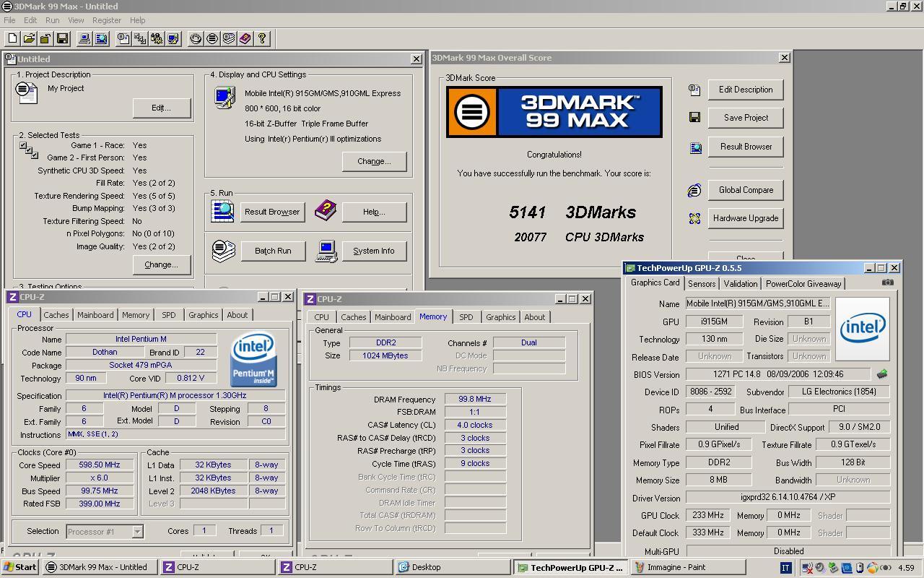Click the GPU-Z Name field
This screenshot has width=924, height=578.
[757, 304]
